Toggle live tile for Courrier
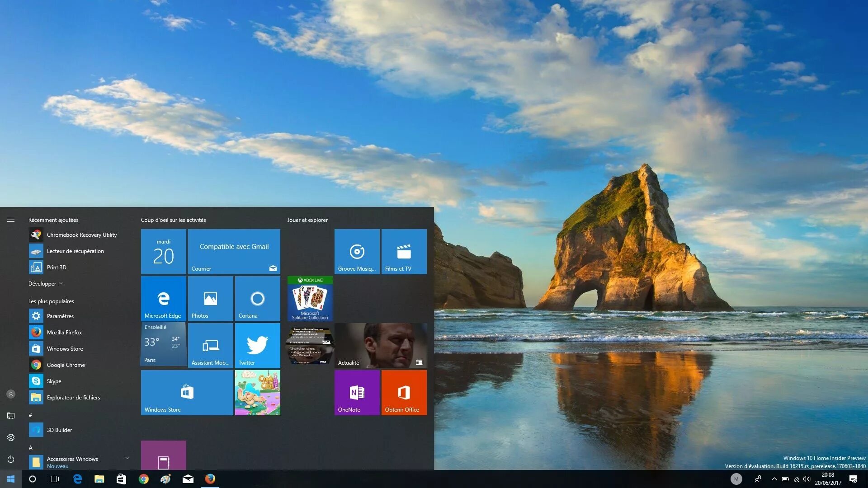Screen dimensions: 868x488 (234, 250)
